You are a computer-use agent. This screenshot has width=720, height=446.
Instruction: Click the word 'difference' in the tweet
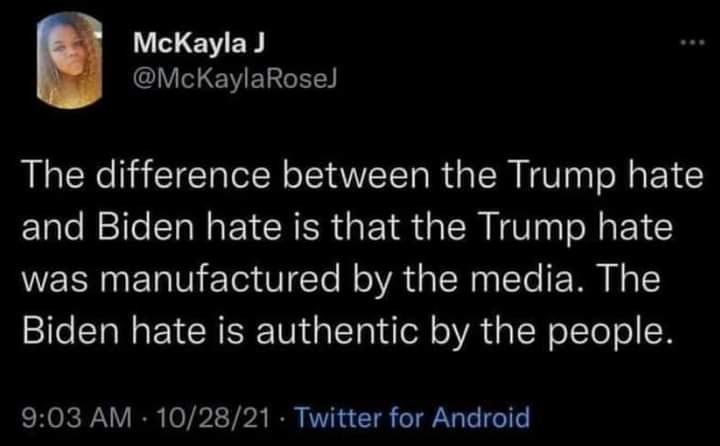pos(184,175)
